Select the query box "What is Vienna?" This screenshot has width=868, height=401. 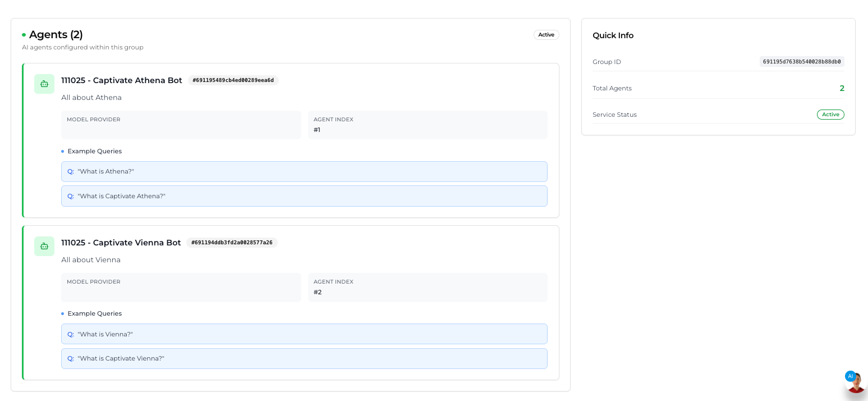click(304, 334)
